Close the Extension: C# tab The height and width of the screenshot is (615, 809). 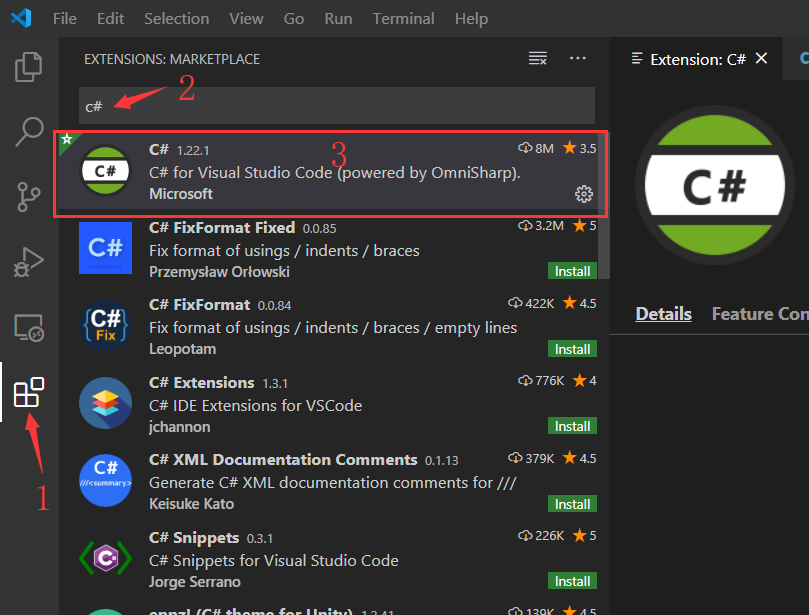761,58
